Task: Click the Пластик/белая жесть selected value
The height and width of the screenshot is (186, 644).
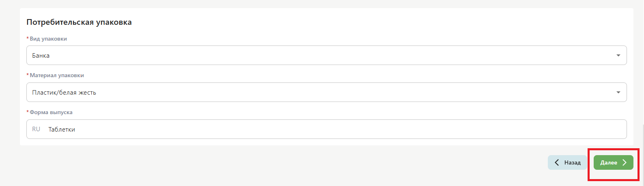Action: click(x=64, y=92)
